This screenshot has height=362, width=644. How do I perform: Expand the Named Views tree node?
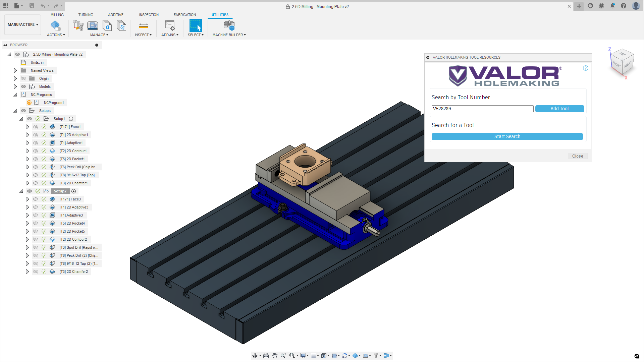tap(15, 70)
